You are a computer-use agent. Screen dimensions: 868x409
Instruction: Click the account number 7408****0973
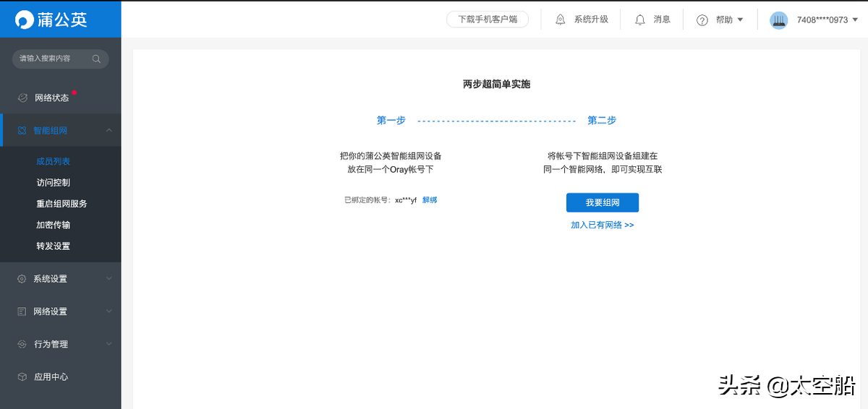822,20
